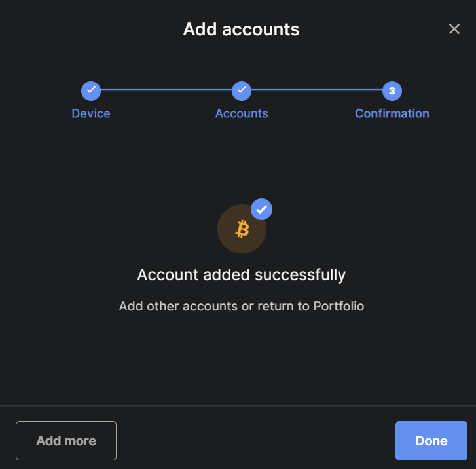
Task: Click the word Portfolio in the subtitle
Action: click(339, 306)
